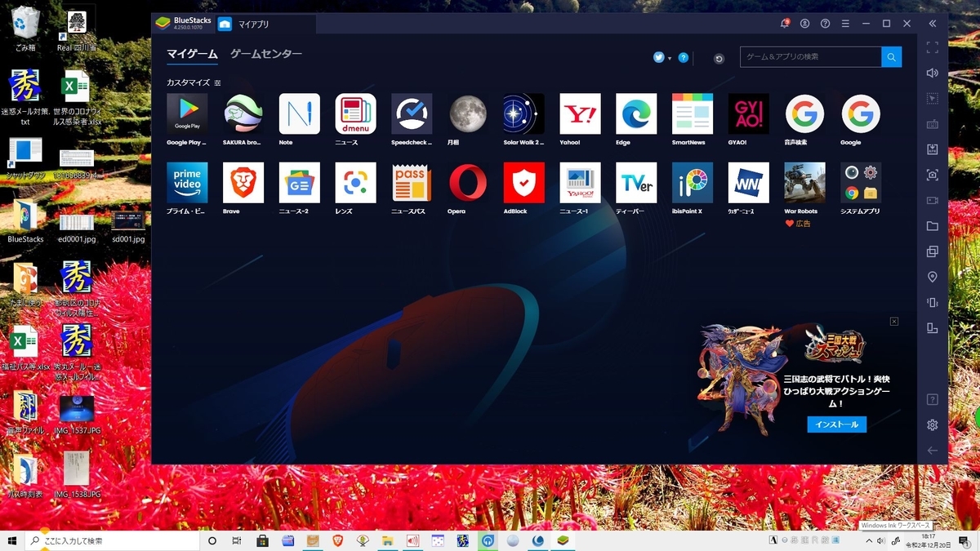Launch SAKURA browser app
The image size is (980, 551).
point(243,113)
